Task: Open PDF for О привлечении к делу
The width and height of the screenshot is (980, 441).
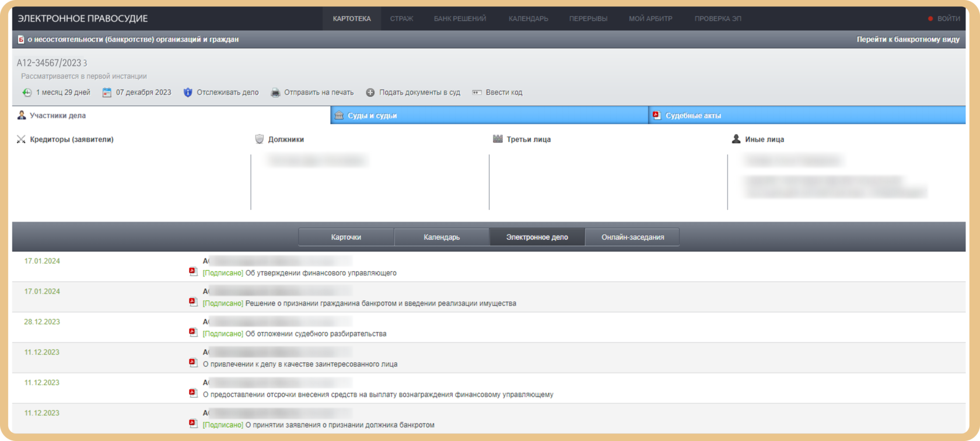Action: pyautogui.click(x=193, y=363)
